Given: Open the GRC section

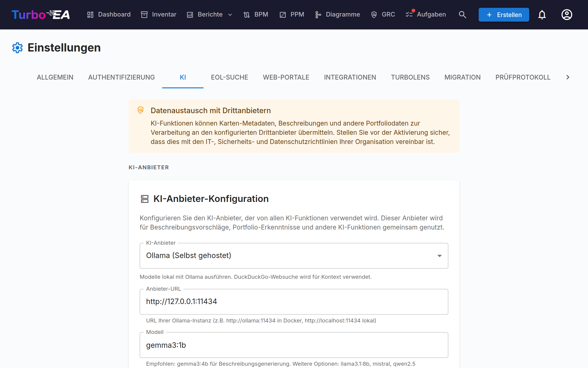Looking at the screenshot, I should point(383,14).
